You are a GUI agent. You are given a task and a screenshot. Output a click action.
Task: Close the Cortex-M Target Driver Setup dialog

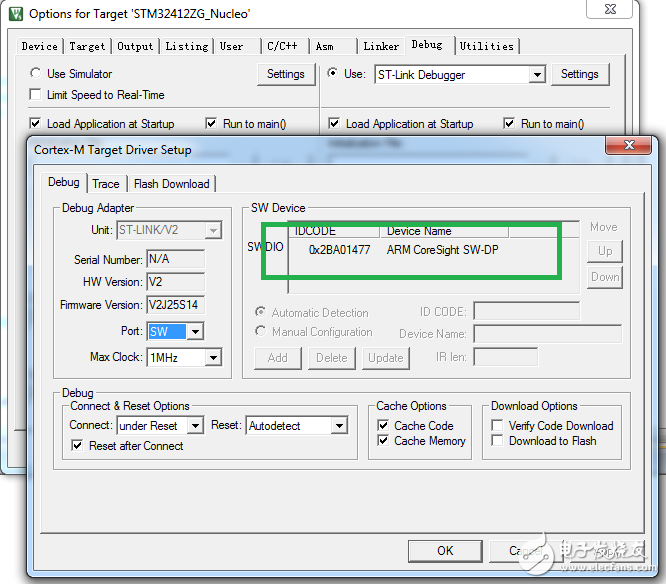point(629,145)
